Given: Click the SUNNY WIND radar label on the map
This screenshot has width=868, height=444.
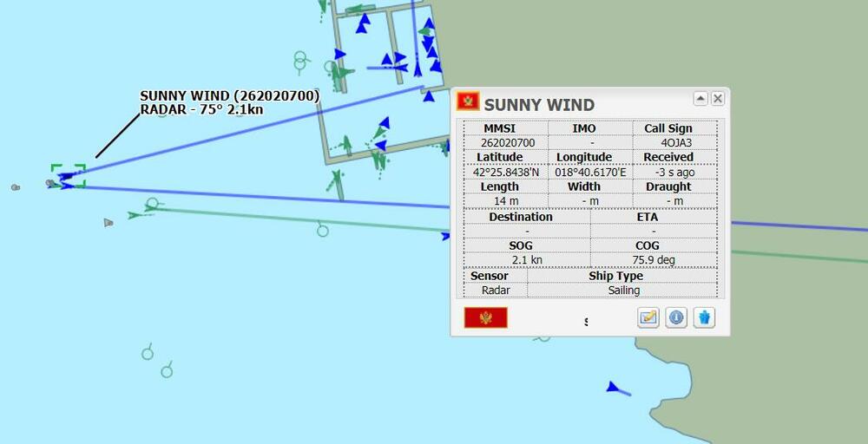Looking at the screenshot, I should click(229, 102).
